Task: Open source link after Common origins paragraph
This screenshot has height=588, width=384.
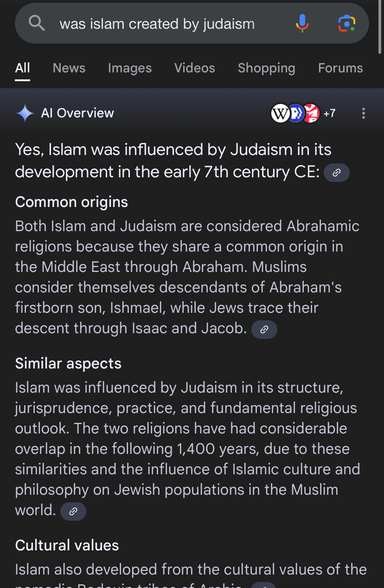Action: (x=264, y=330)
